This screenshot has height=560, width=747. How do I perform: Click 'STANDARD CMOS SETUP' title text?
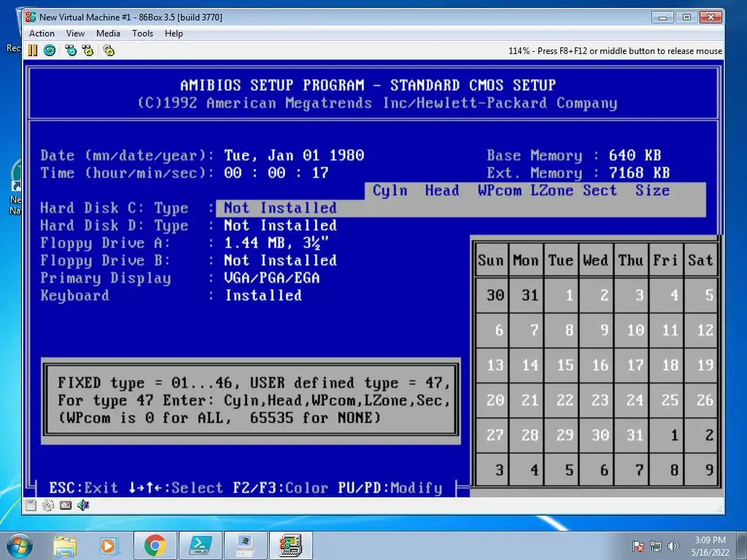tap(473, 85)
